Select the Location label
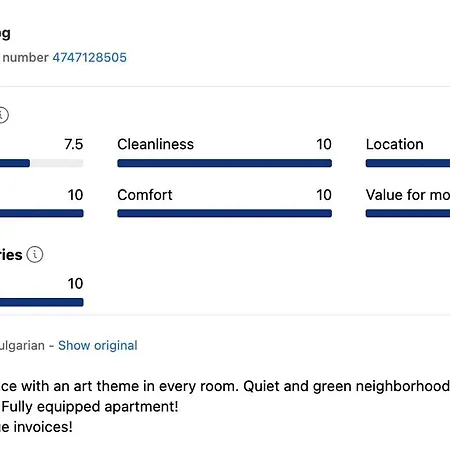This screenshot has height=450, width=450. 395,144
